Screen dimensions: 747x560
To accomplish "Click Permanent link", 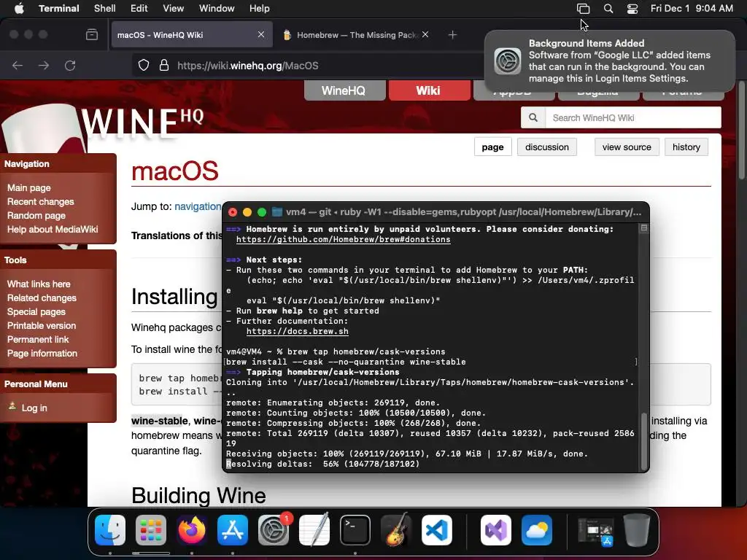I will point(38,339).
